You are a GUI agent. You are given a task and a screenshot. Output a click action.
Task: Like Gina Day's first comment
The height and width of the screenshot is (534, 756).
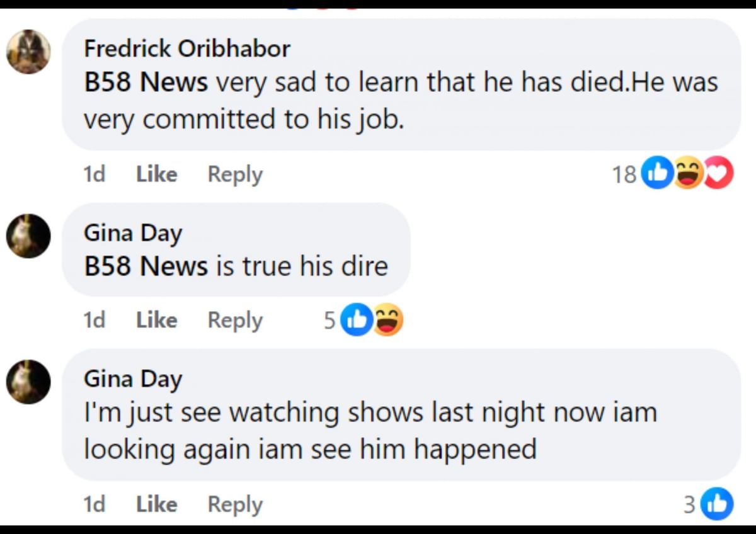tap(156, 320)
